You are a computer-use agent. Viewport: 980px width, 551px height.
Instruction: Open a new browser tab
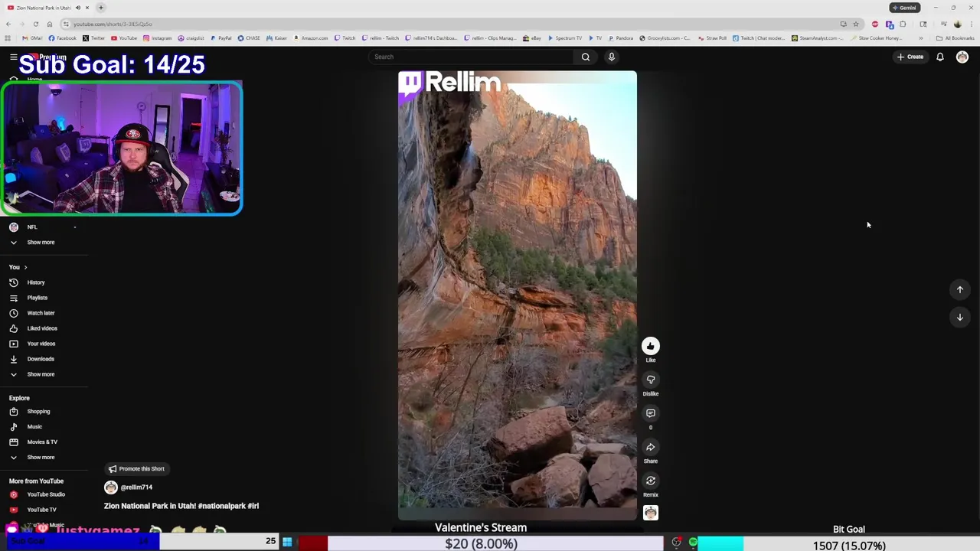click(100, 8)
